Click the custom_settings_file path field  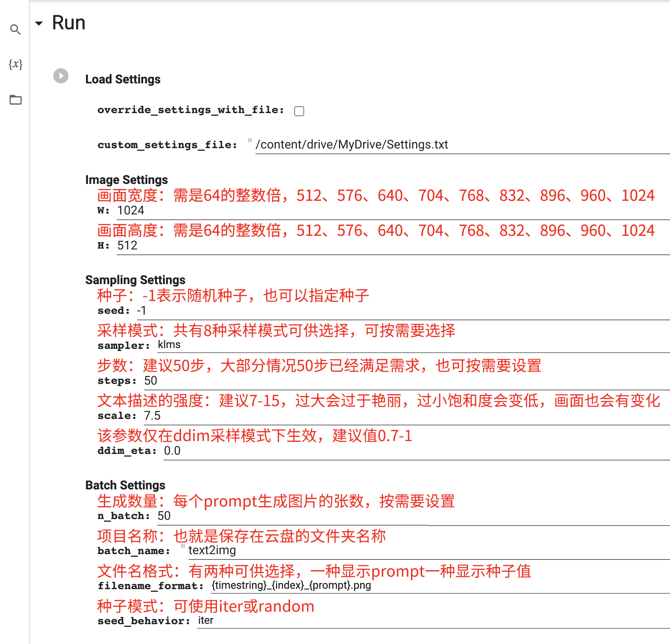click(x=463, y=145)
